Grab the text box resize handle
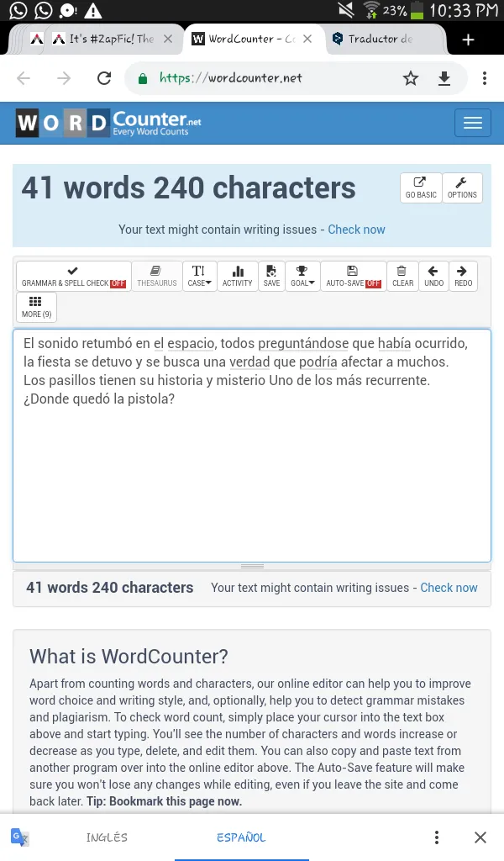This screenshot has width=504, height=861. [252, 566]
